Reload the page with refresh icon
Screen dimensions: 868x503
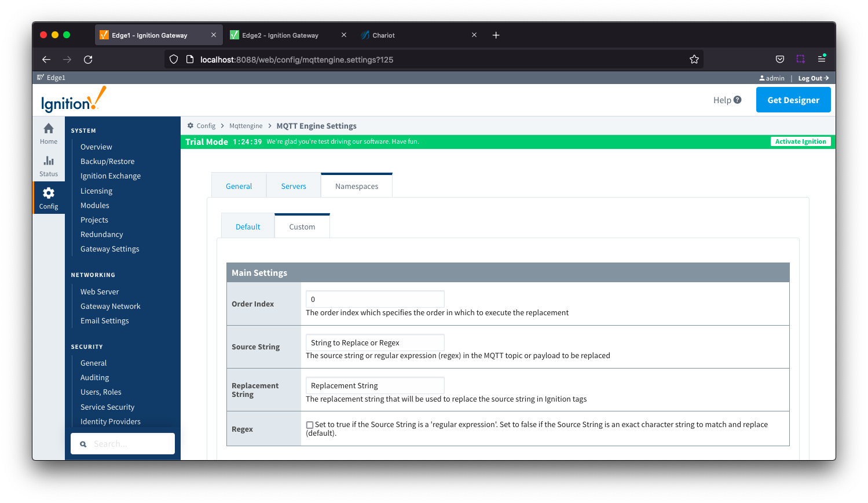point(88,59)
